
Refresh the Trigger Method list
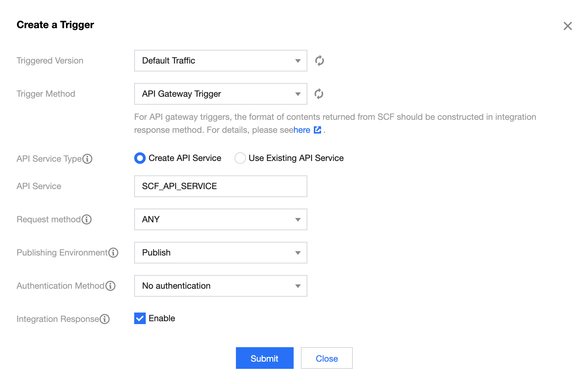319,94
